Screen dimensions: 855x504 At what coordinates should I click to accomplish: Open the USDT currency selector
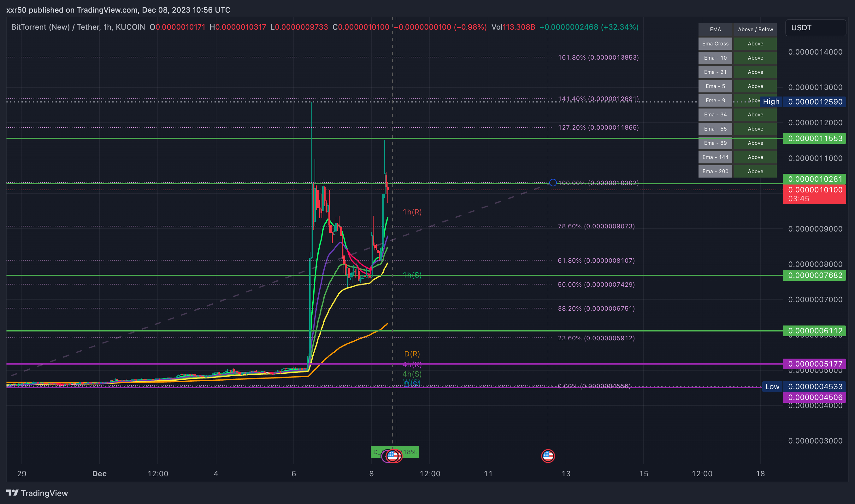point(815,28)
